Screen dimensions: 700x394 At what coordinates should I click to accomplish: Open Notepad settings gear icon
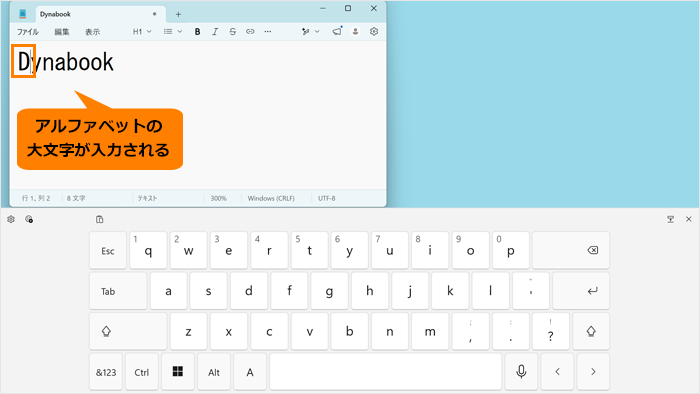click(x=374, y=32)
